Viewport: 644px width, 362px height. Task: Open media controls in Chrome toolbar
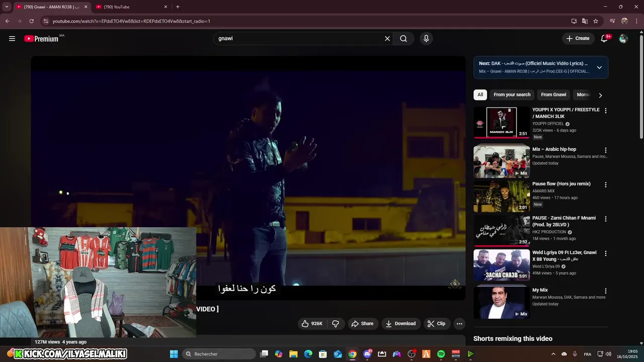click(x=612, y=21)
